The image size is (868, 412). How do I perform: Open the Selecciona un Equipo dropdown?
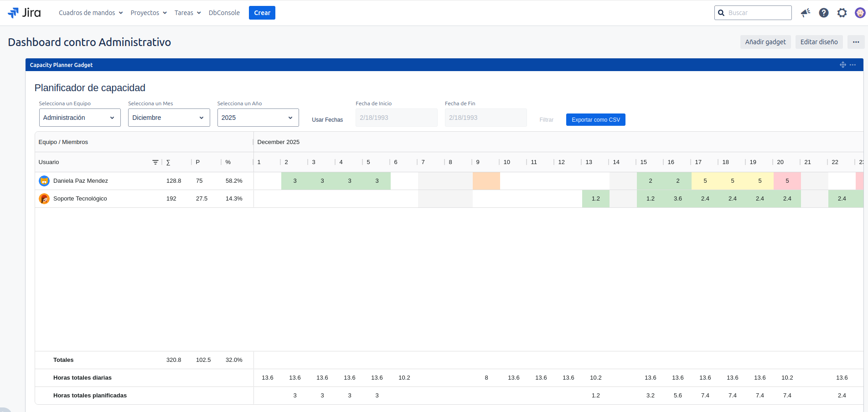80,118
